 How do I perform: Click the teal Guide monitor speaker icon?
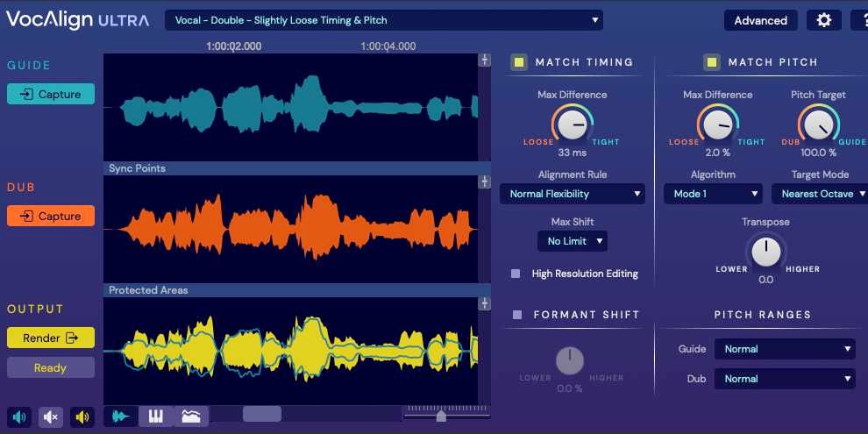pyautogui.click(x=19, y=417)
